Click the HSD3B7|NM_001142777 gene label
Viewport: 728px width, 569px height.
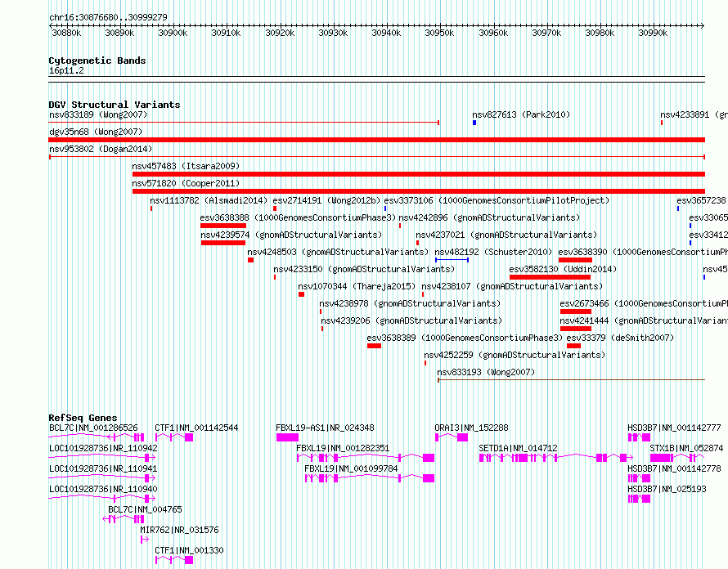pos(674,428)
